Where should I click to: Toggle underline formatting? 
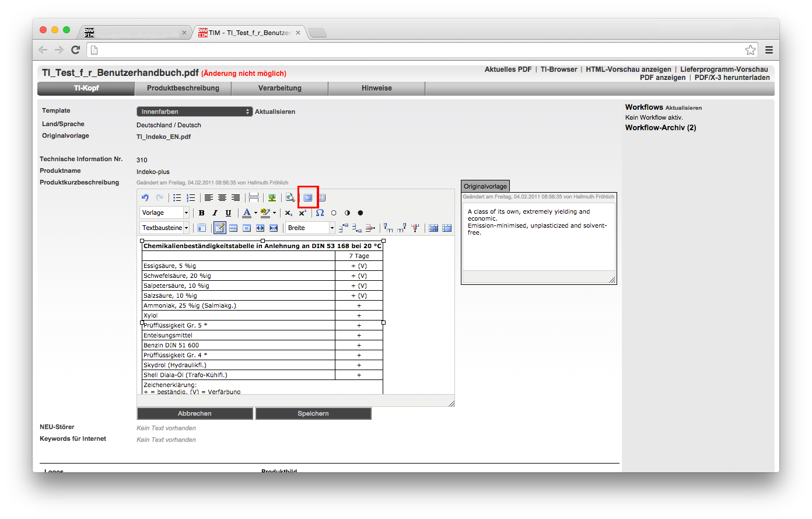(228, 213)
